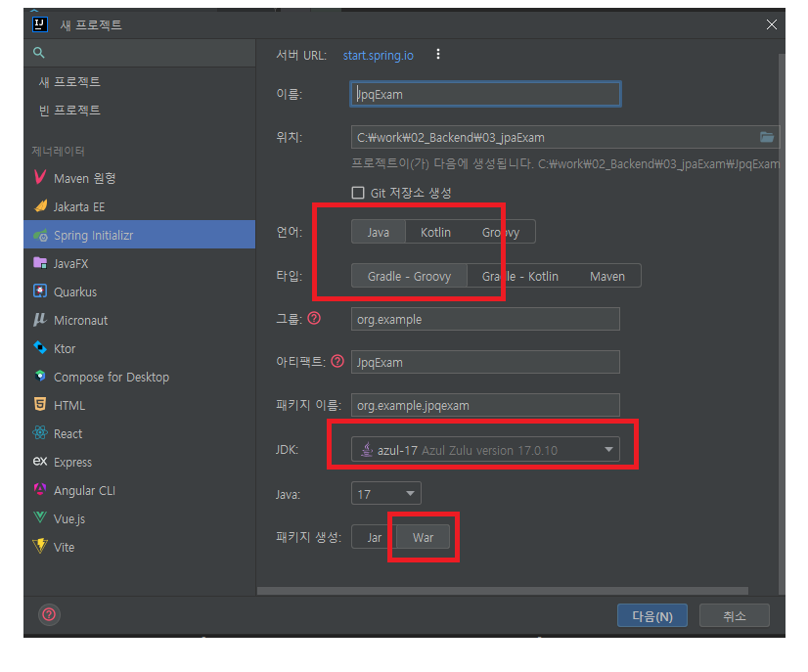The width and height of the screenshot is (808, 672).
Task: Click the sidebar search field
Action: pos(140,53)
